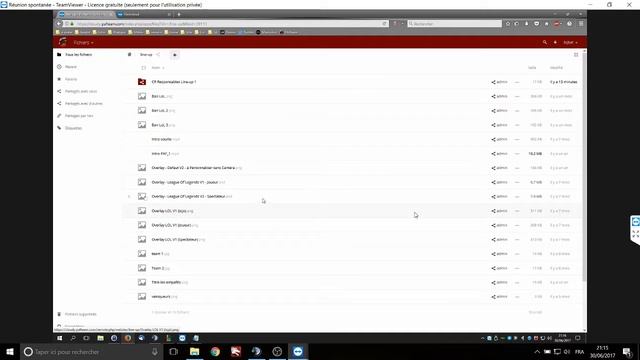Click the line-up breadcrumb folder
The width and height of the screenshot is (640, 360).
pos(146,55)
